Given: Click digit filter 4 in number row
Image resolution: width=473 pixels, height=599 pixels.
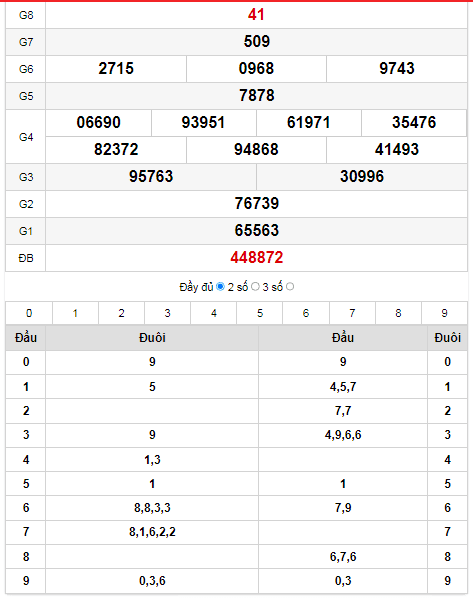Looking at the screenshot, I should tap(214, 313).
